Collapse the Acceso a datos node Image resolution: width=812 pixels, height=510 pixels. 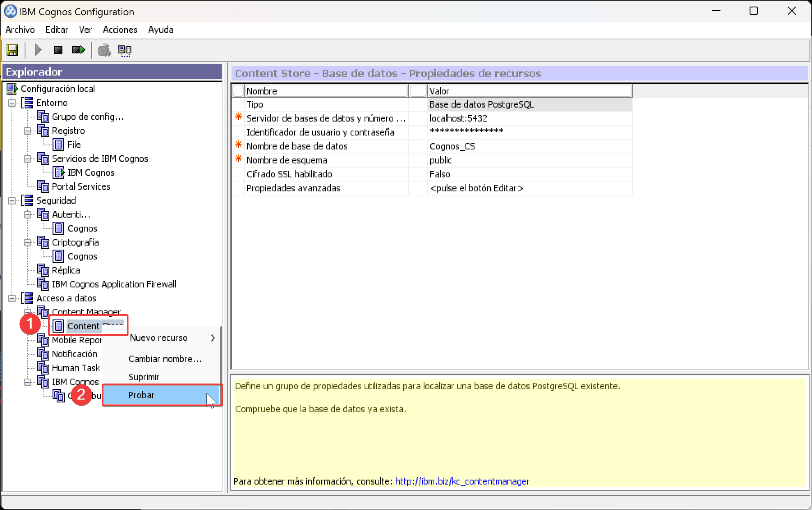click(x=12, y=298)
